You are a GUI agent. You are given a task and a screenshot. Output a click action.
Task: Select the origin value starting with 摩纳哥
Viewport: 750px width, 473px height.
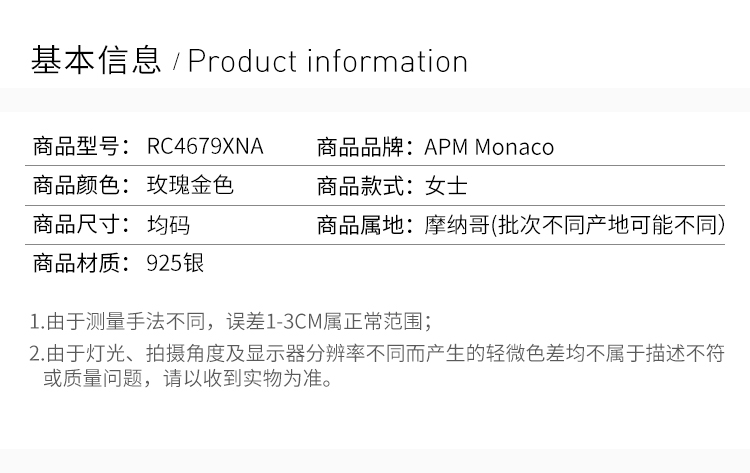574,225
